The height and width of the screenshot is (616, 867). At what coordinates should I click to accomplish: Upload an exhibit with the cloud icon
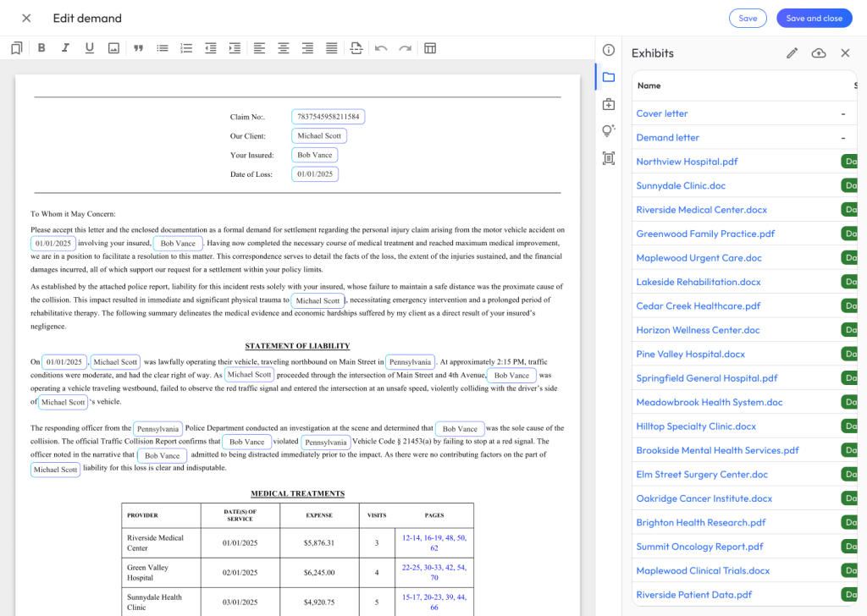tap(819, 53)
